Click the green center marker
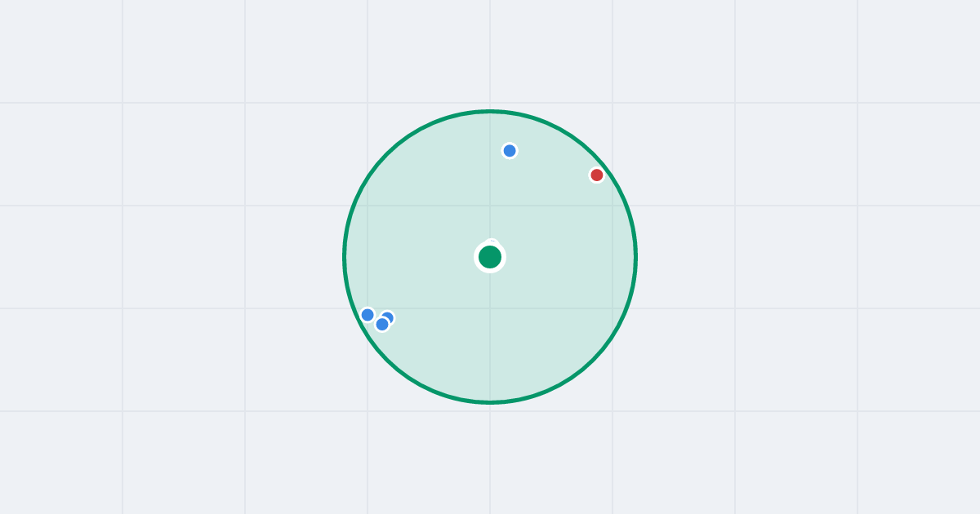Image resolution: width=980 pixels, height=514 pixels. tap(490, 257)
